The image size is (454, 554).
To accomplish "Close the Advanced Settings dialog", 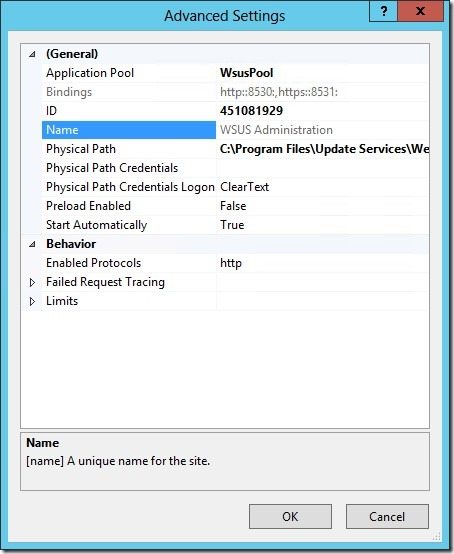I will coord(420,11).
